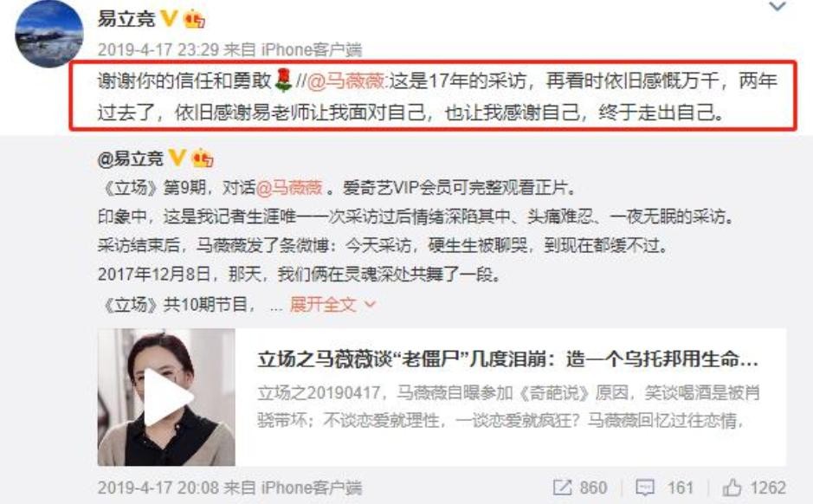Viewport: 813px width, 504px height.
Task: Open @马薇薇 mention in repost comment
Action: 345,81
